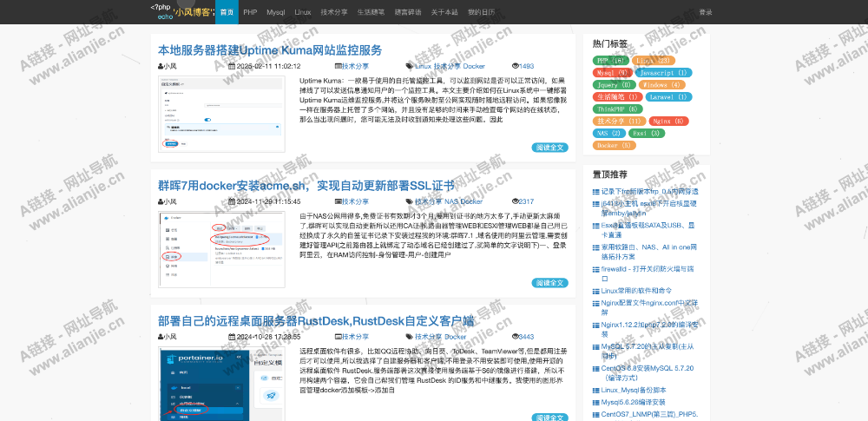The width and height of the screenshot is (868, 421).
Task: Open Linux常用的软件和命令 link
Action: click(x=636, y=291)
